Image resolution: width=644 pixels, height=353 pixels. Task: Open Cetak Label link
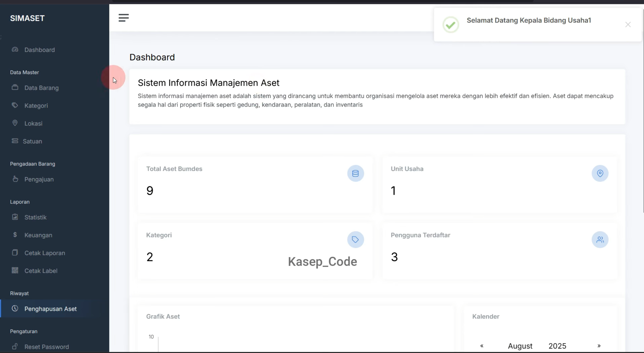point(41,271)
